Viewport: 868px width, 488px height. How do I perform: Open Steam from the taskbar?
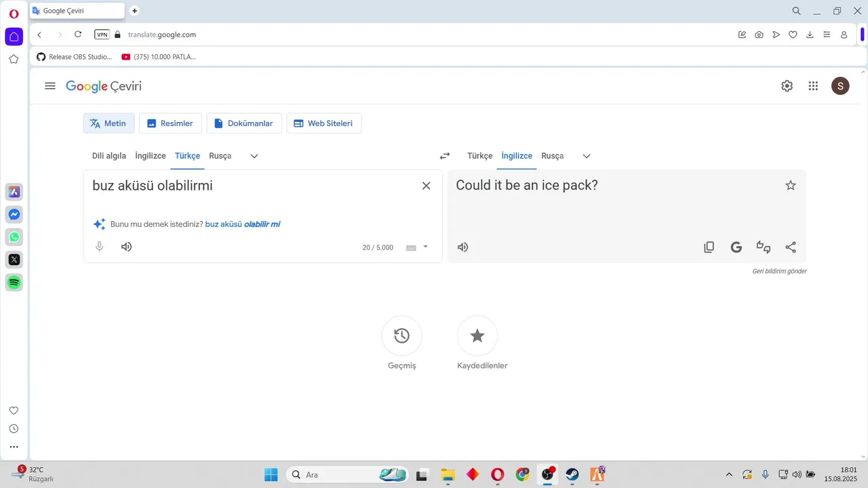[572, 475]
